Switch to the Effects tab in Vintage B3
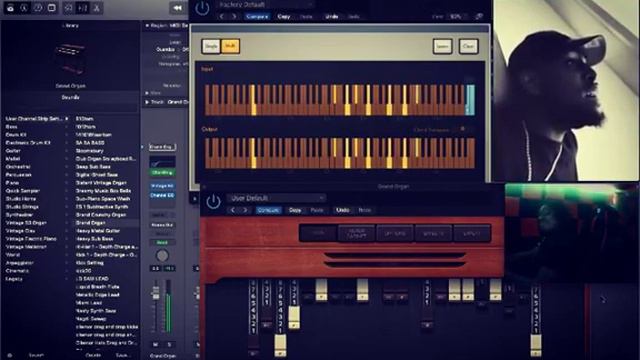This screenshot has width=640, height=360. 433,233
